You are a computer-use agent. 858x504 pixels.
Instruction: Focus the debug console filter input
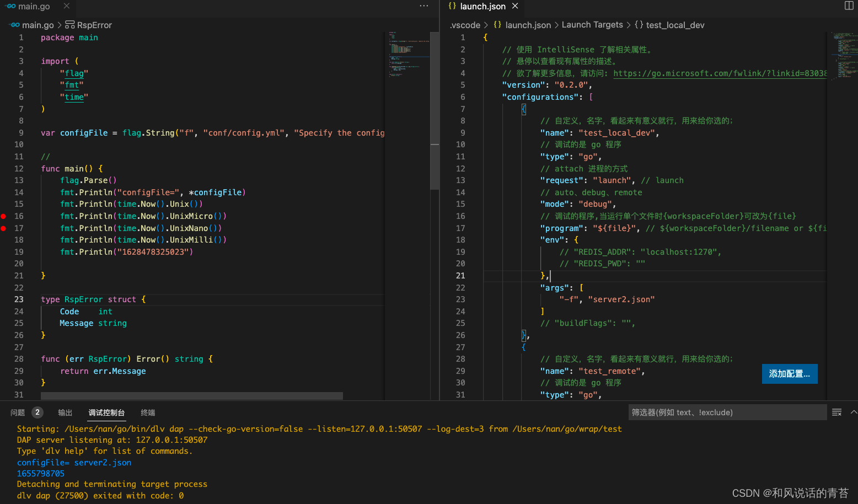[x=727, y=412]
